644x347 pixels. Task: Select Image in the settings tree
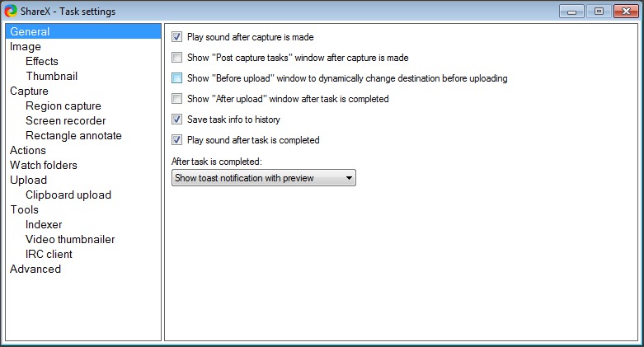[26, 47]
